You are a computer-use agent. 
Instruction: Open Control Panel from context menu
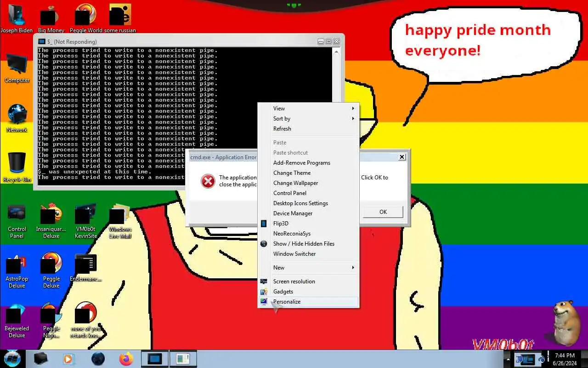(x=308, y=193)
